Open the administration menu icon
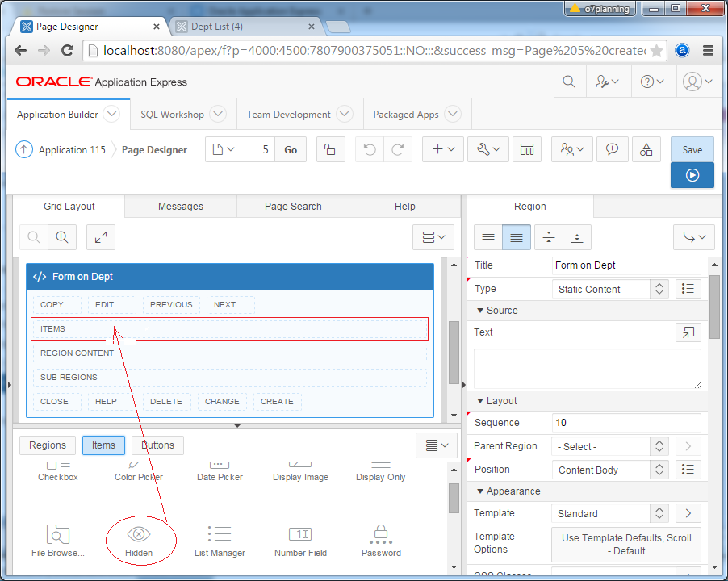 coord(607,82)
